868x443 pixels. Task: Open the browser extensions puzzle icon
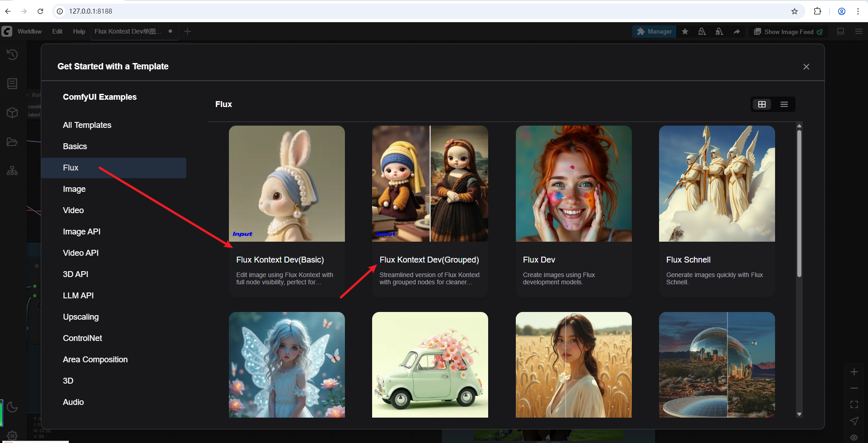(x=818, y=11)
